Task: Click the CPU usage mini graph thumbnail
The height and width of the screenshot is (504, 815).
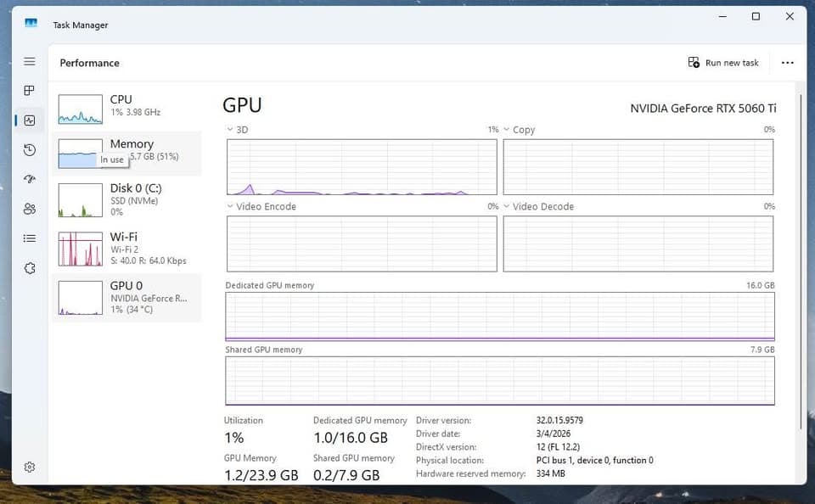Action: pos(80,109)
